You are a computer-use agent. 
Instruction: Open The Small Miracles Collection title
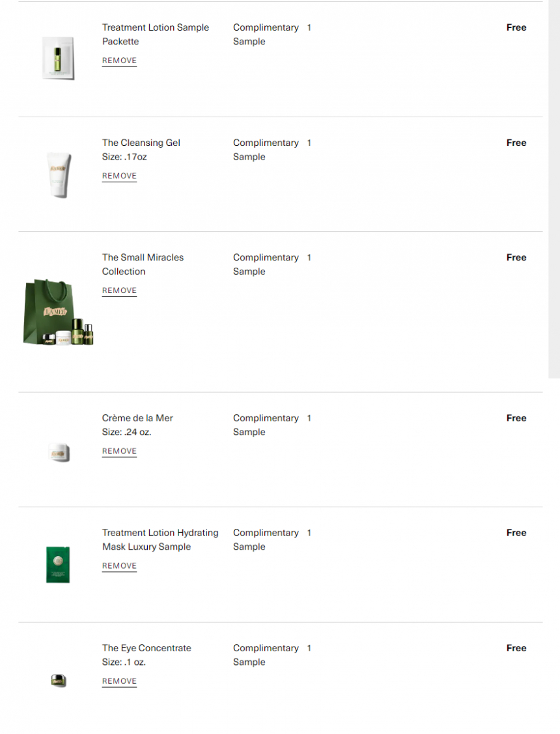pyautogui.click(x=143, y=264)
